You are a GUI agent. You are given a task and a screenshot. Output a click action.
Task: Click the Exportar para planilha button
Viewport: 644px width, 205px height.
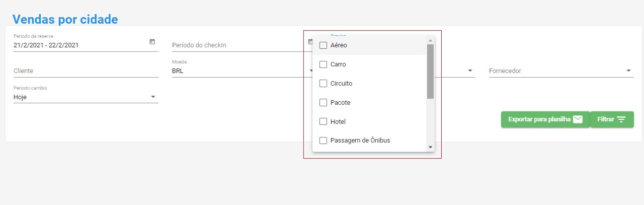click(545, 119)
